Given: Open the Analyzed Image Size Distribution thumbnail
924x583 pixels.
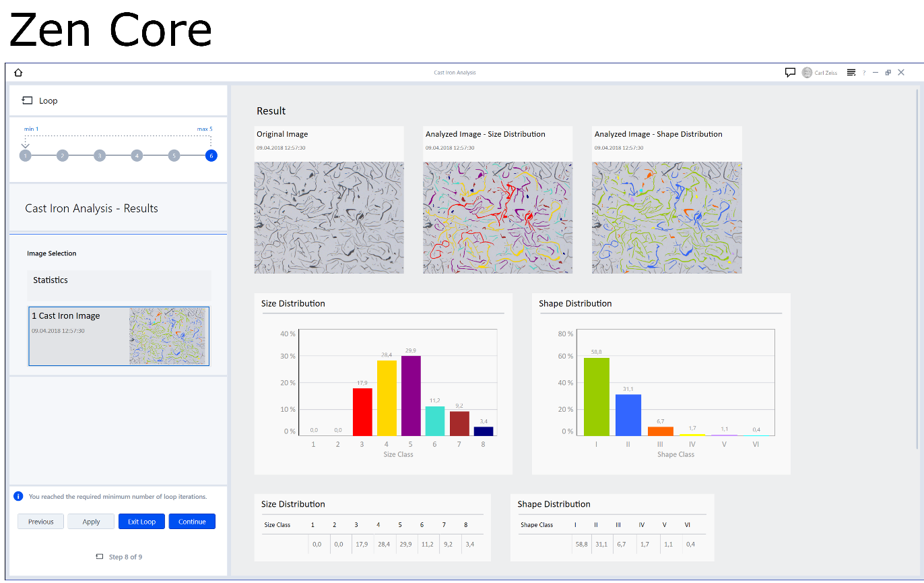Looking at the screenshot, I should point(498,217).
